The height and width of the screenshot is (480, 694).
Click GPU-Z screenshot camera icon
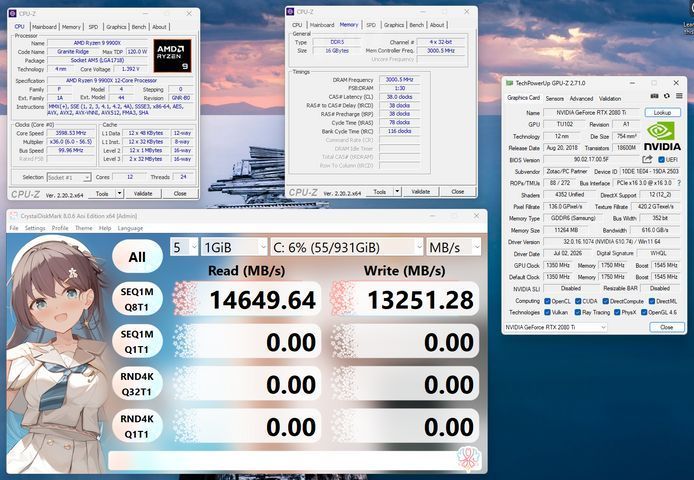(654, 96)
